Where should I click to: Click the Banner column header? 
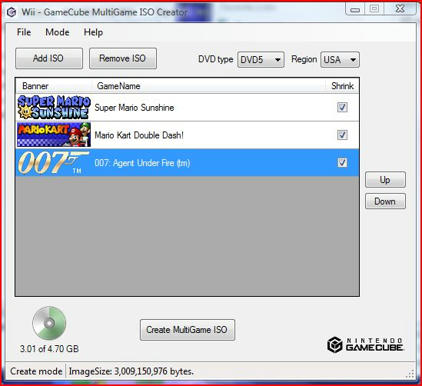(x=35, y=86)
